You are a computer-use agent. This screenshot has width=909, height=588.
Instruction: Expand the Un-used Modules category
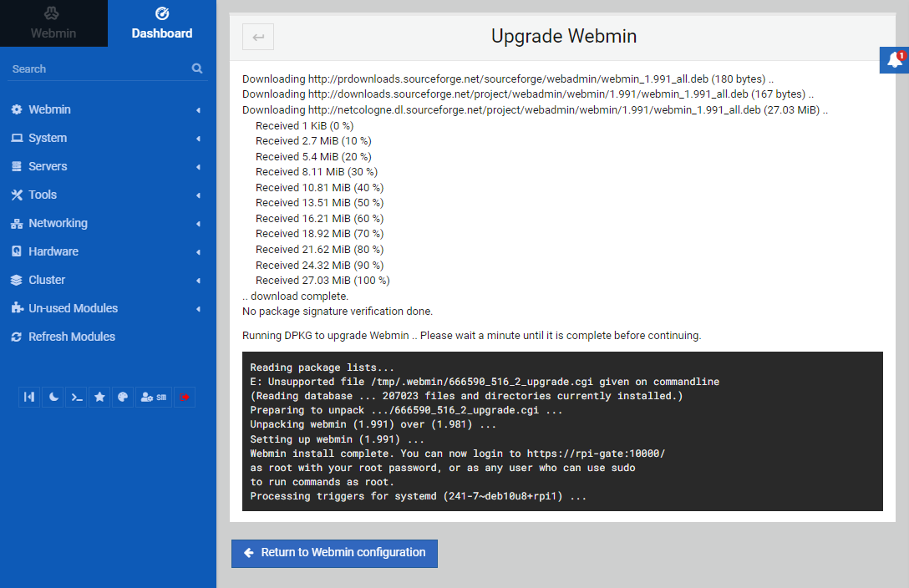point(108,308)
